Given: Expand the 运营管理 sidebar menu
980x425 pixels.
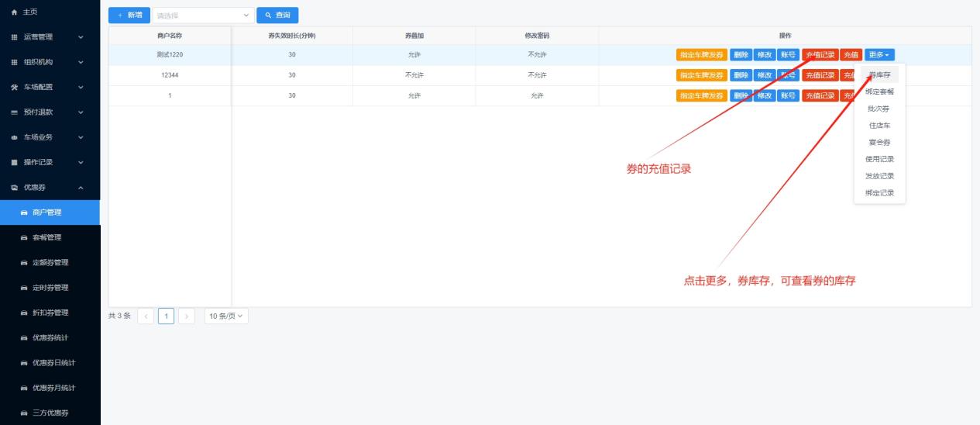Looking at the screenshot, I should click(50, 36).
